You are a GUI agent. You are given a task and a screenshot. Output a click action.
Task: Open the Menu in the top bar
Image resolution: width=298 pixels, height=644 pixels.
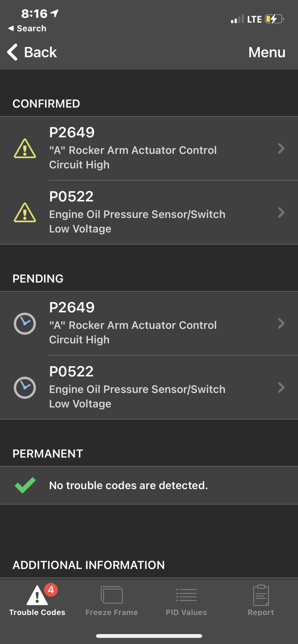[x=267, y=52]
